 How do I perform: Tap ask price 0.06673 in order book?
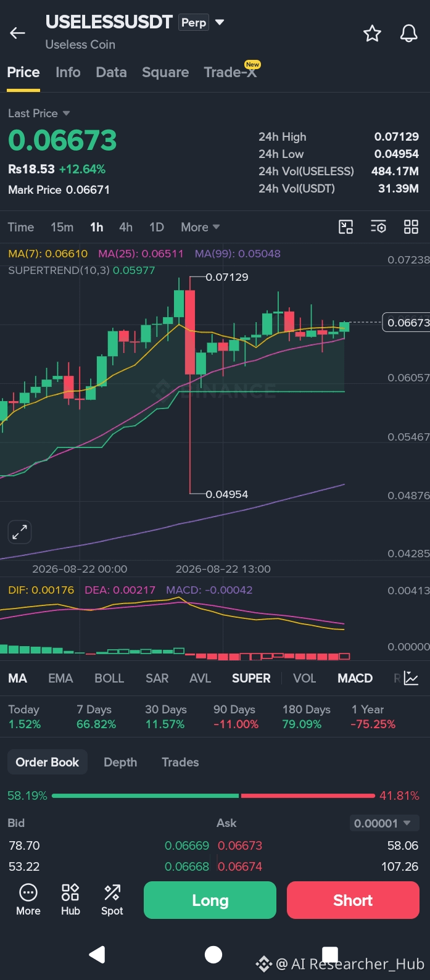(240, 845)
